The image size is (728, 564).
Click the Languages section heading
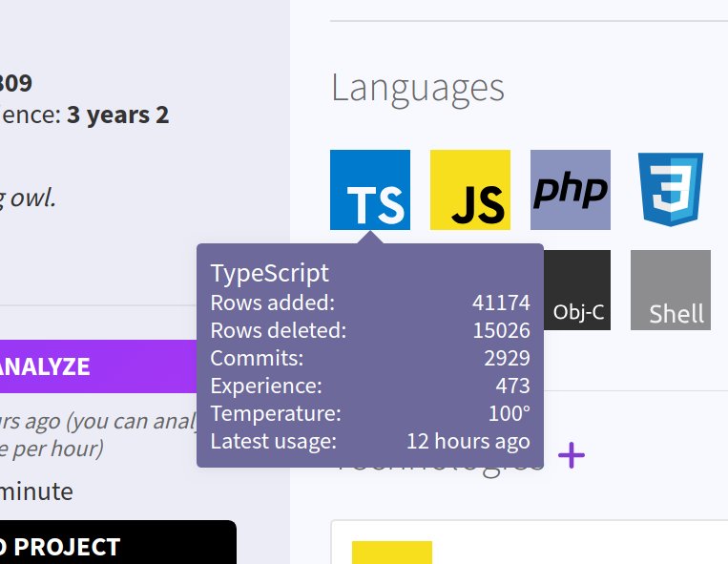point(418,89)
